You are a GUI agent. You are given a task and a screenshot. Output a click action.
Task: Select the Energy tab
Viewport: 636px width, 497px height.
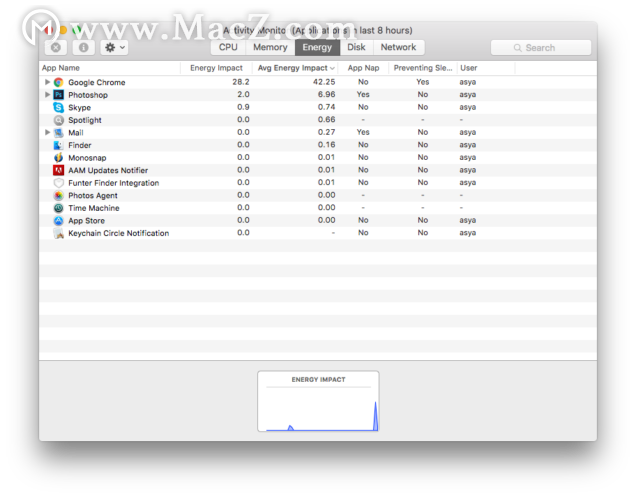(x=317, y=47)
